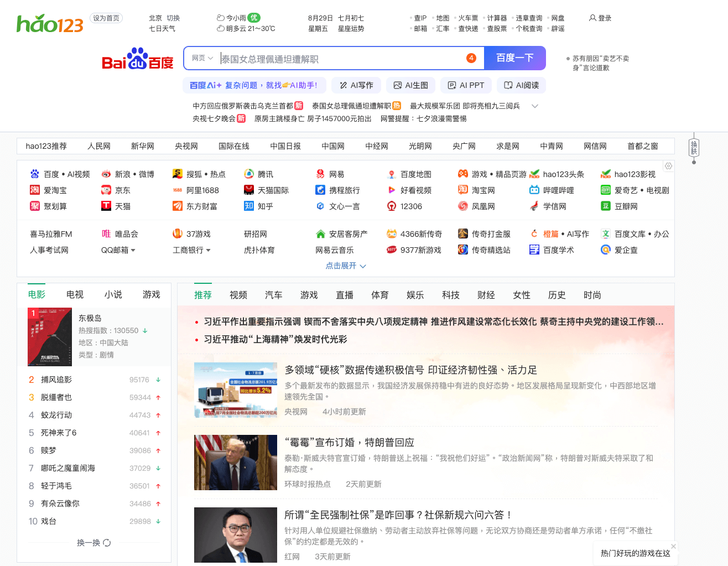
Task: Select the 科技 news tab
Action: [x=450, y=295]
